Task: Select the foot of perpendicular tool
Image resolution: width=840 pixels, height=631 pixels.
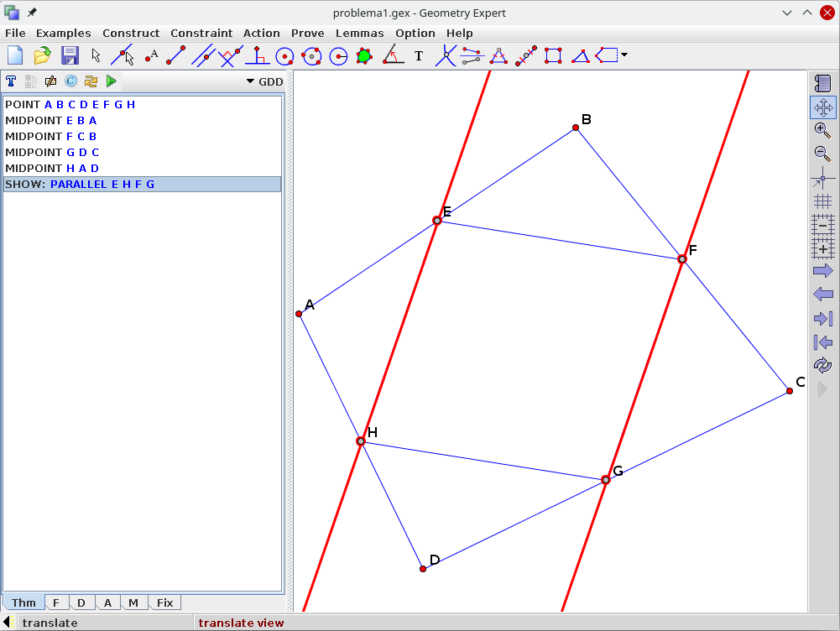Action: 258,55
